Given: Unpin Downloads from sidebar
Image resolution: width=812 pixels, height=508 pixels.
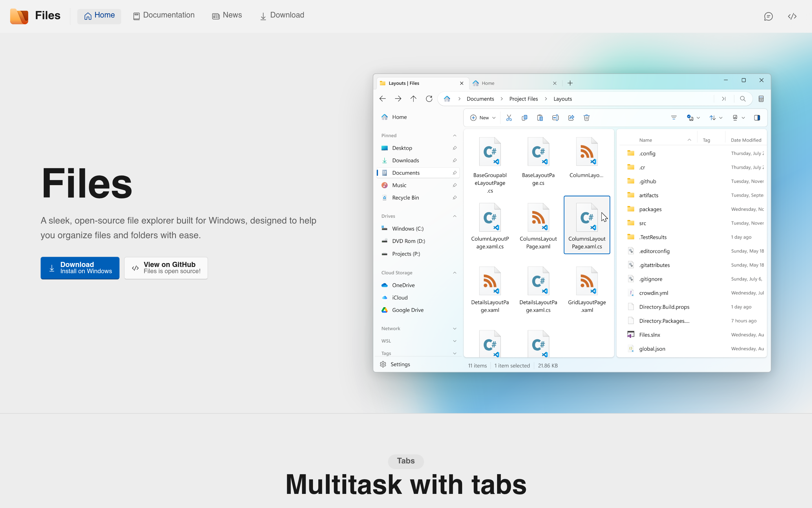Looking at the screenshot, I should click(455, 160).
